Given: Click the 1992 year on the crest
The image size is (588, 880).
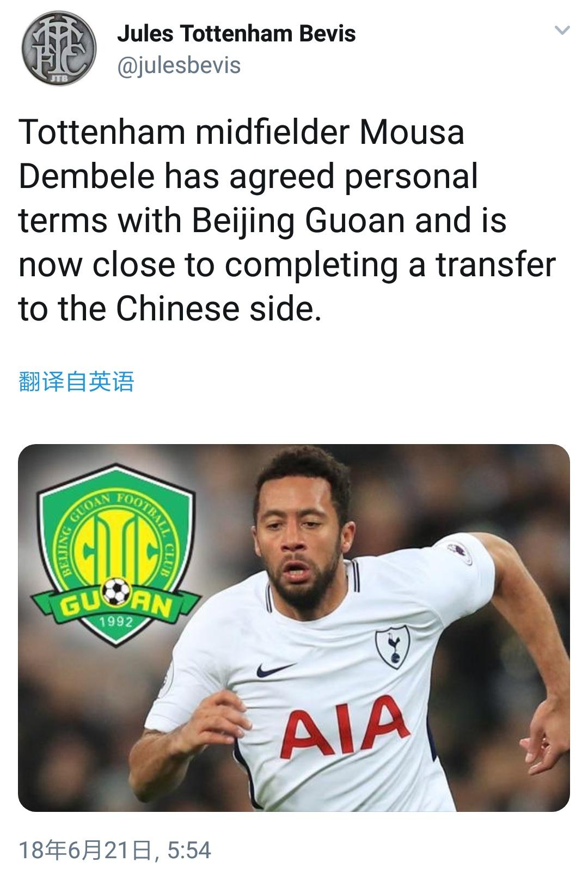Looking at the screenshot, I should tap(115, 622).
